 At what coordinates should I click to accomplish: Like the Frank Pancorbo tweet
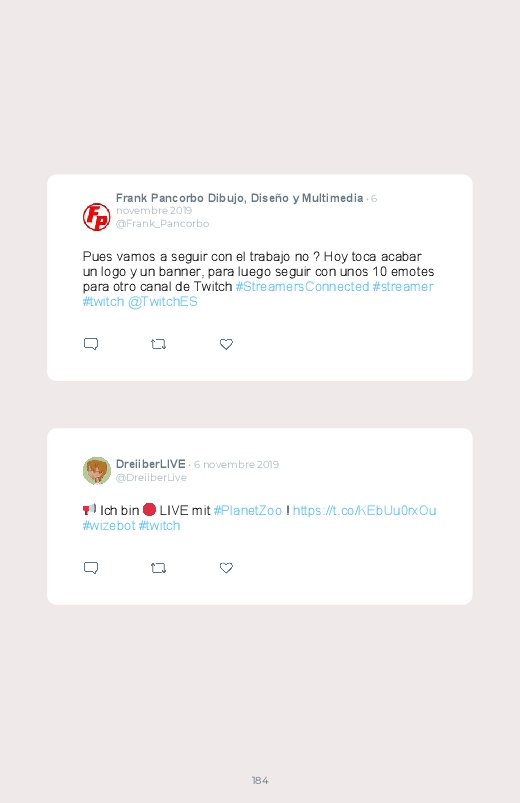pos(226,344)
